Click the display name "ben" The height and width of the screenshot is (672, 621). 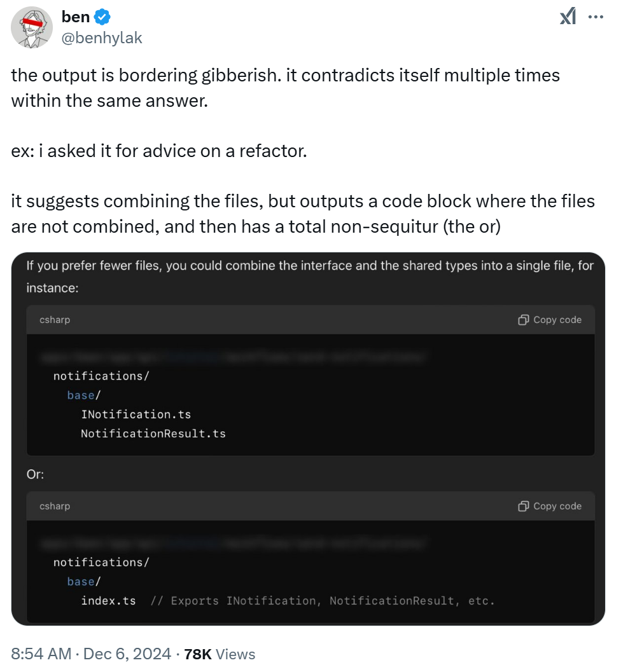pos(75,18)
